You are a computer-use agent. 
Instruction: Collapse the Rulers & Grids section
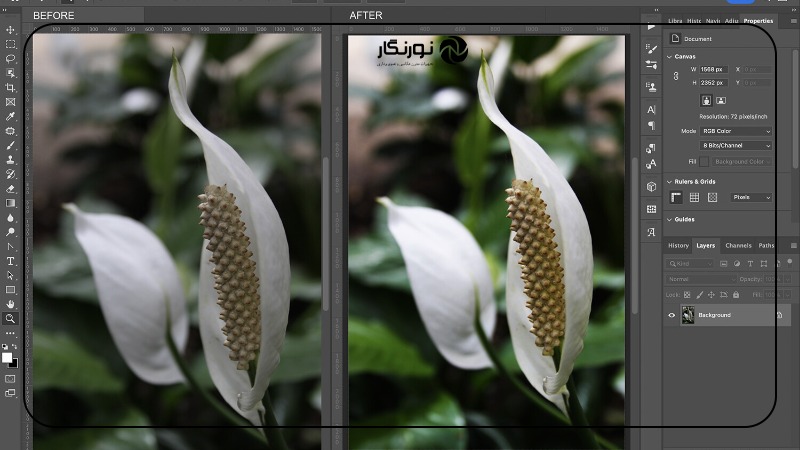pyautogui.click(x=669, y=181)
